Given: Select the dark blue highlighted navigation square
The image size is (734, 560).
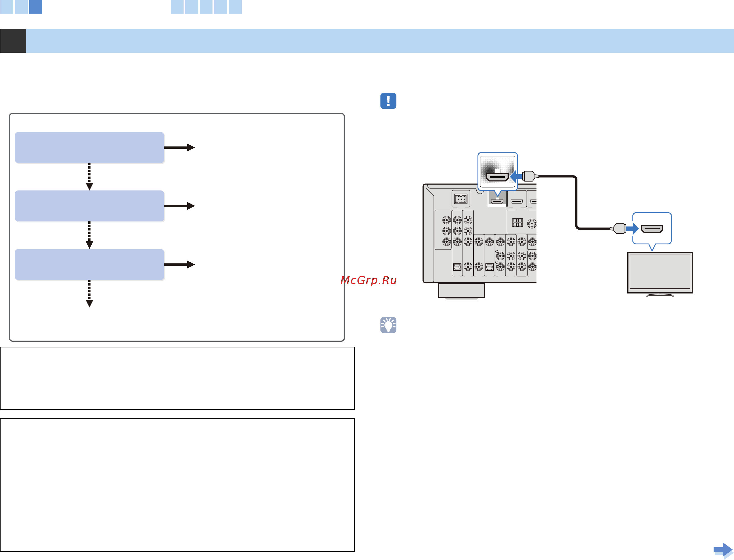Looking at the screenshot, I should coord(36,7).
